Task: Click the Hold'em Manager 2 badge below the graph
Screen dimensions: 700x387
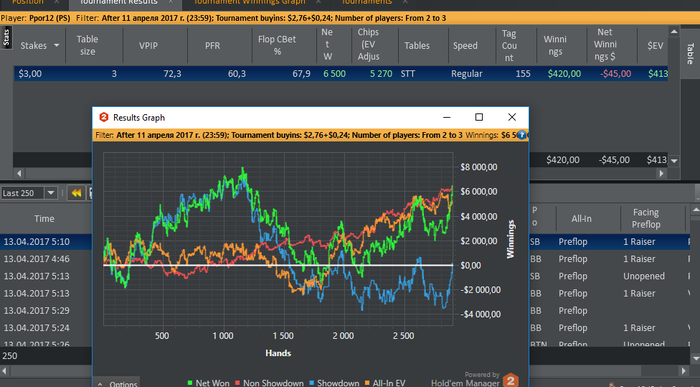Action: coord(511,380)
